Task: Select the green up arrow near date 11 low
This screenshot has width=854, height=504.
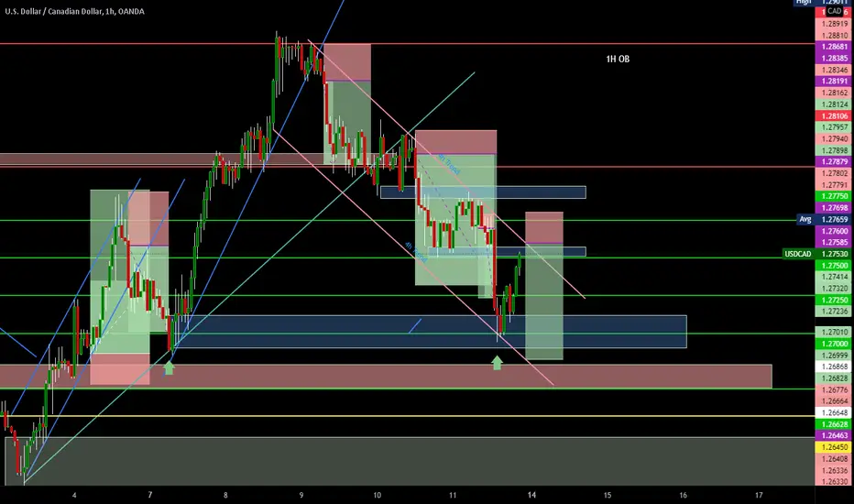Action: (497, 363)
